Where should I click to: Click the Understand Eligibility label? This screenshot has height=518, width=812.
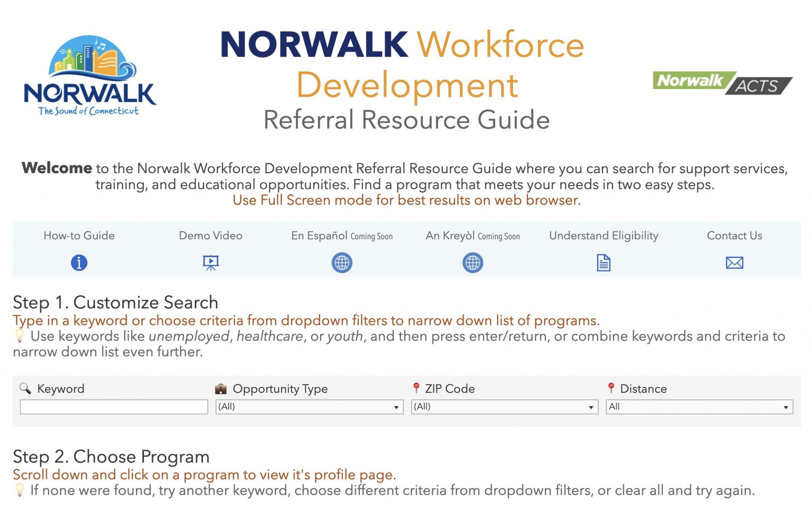tap(603, 235)
